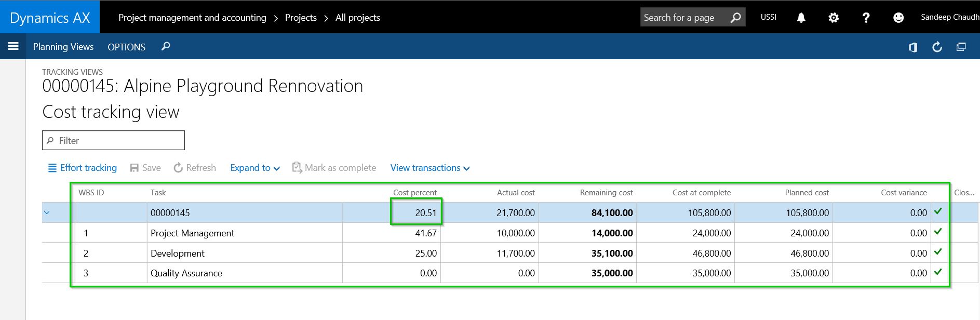Open the Planning Views menu
The height and width of the screenshot is (320, 980).
[63, 47]
